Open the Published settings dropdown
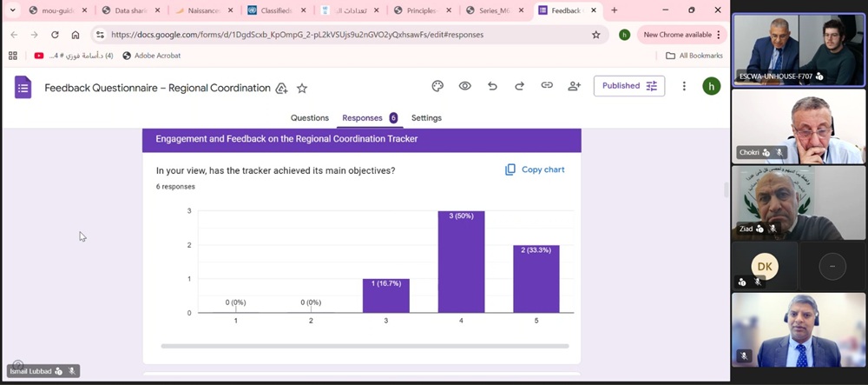This screenshot has width=868, height=385. 629,86
